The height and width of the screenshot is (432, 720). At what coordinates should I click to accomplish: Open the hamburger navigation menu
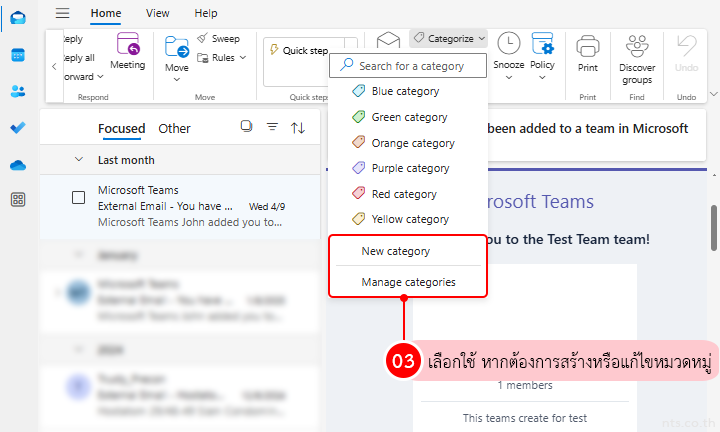pyautogui.click(x=63, y=13)
